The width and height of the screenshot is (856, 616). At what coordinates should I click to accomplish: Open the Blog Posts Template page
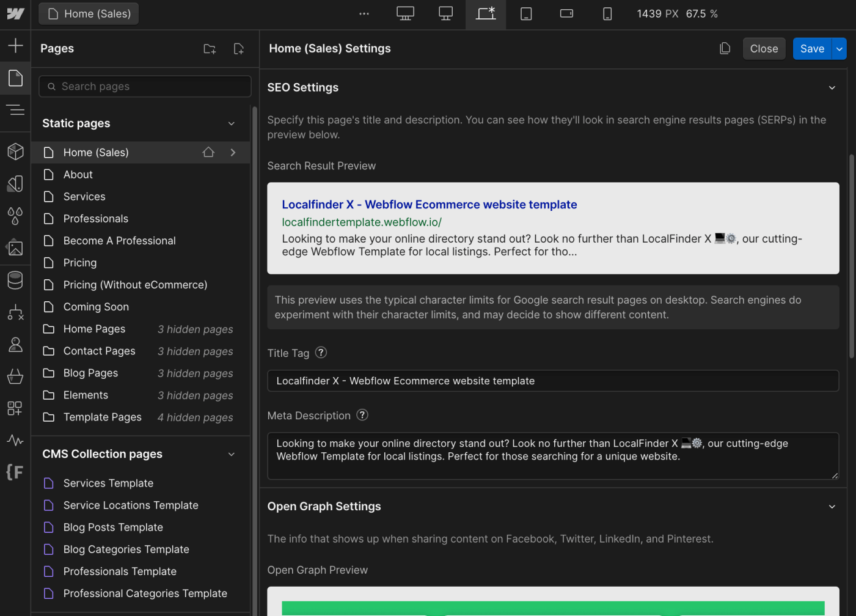(141, 527)
